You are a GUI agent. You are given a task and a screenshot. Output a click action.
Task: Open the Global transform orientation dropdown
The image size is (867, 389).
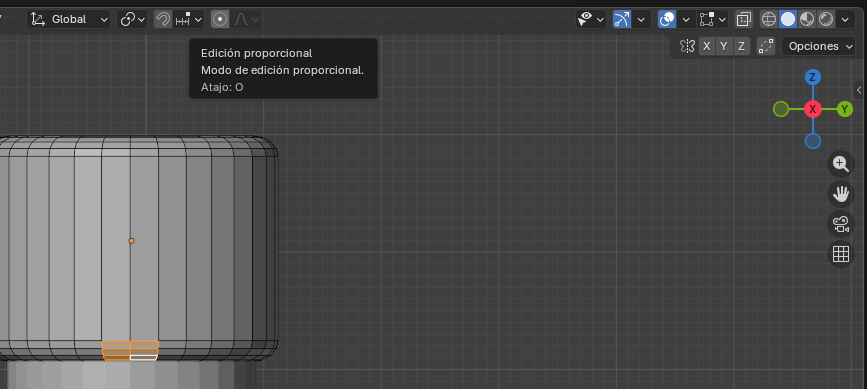click(x=69, y=19)
